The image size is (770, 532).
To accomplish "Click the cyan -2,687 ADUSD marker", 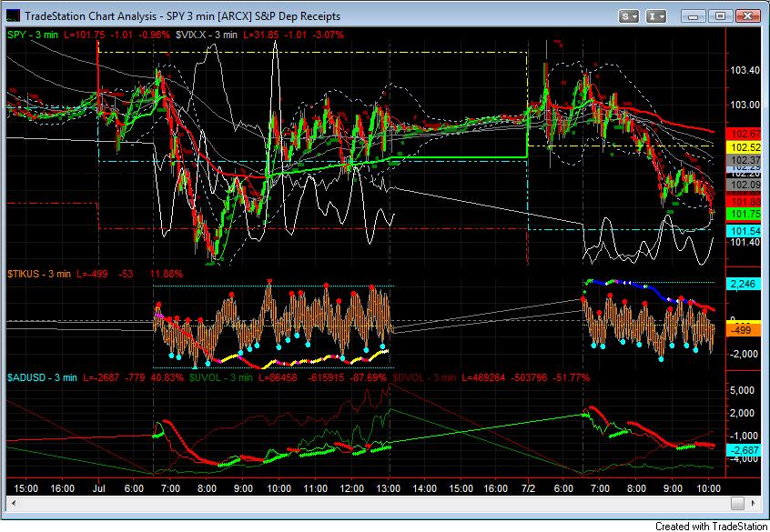I will (744, 449).
